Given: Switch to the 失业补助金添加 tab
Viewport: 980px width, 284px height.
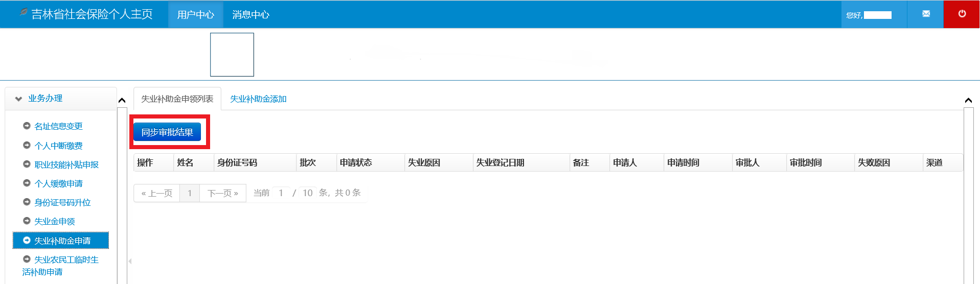Looking at the screenshot, I should (258, 99).
